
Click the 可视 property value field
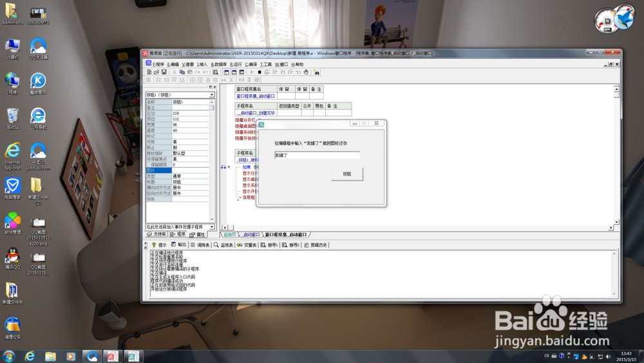tap(191, 141)
